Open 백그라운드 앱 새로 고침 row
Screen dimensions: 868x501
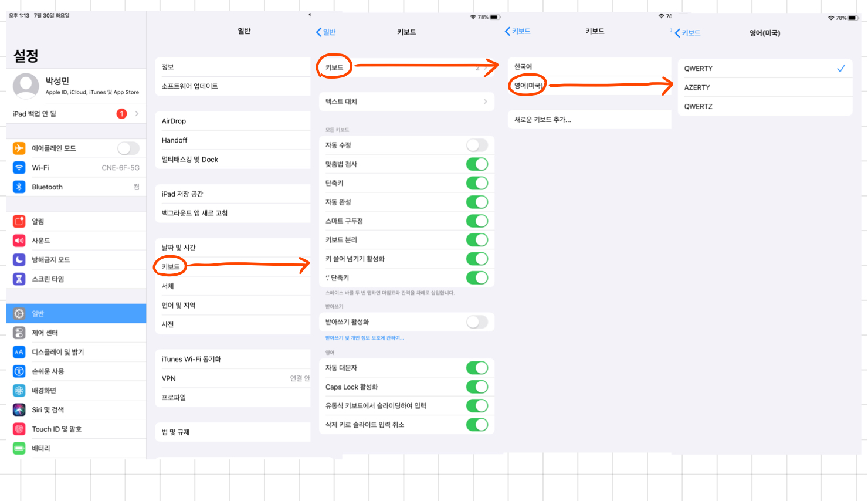pos(233,213)
